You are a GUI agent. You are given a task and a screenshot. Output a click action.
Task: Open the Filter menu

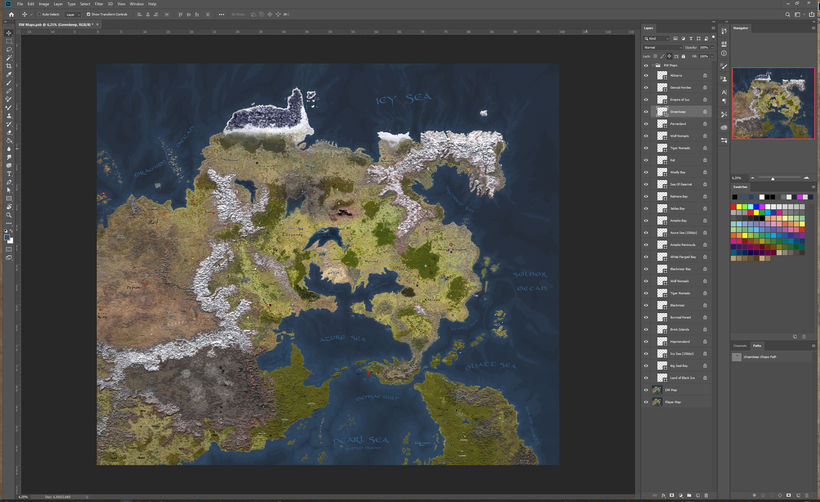point(99,4)
